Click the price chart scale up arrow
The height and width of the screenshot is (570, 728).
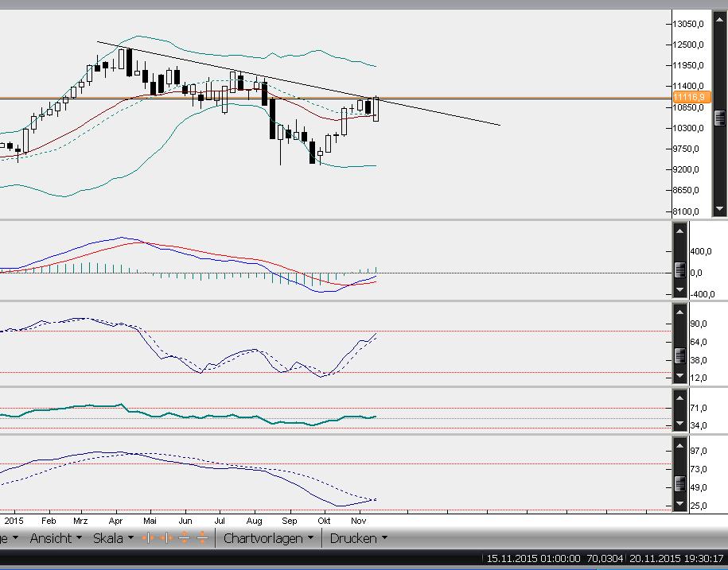pyautogui.click(x=719, y=19)
